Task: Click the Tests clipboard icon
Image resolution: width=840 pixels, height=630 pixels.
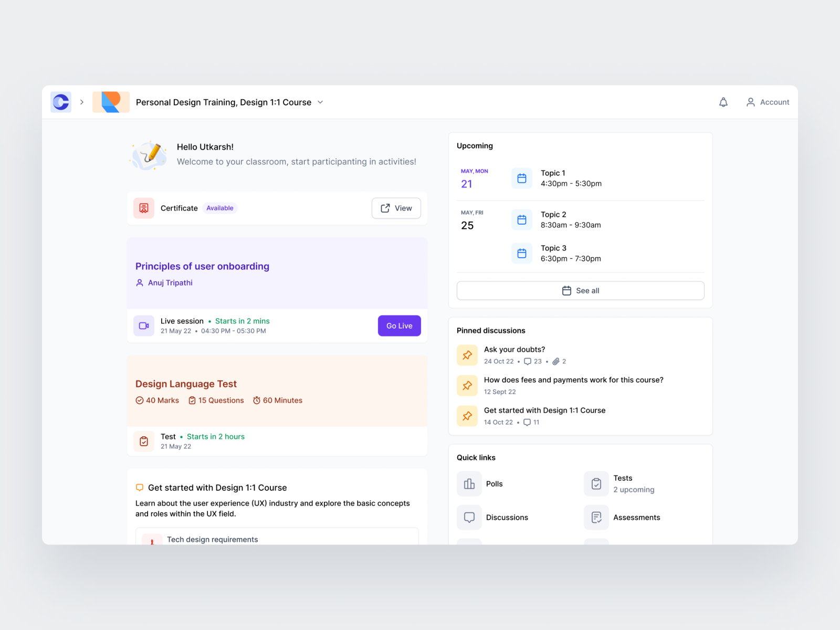Action: [x=596, y=484]
